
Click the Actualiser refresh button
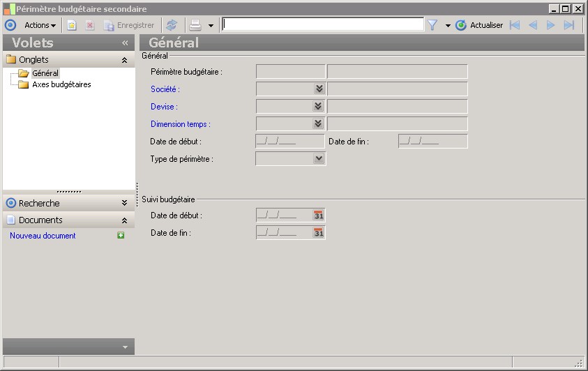coord(479,25)
